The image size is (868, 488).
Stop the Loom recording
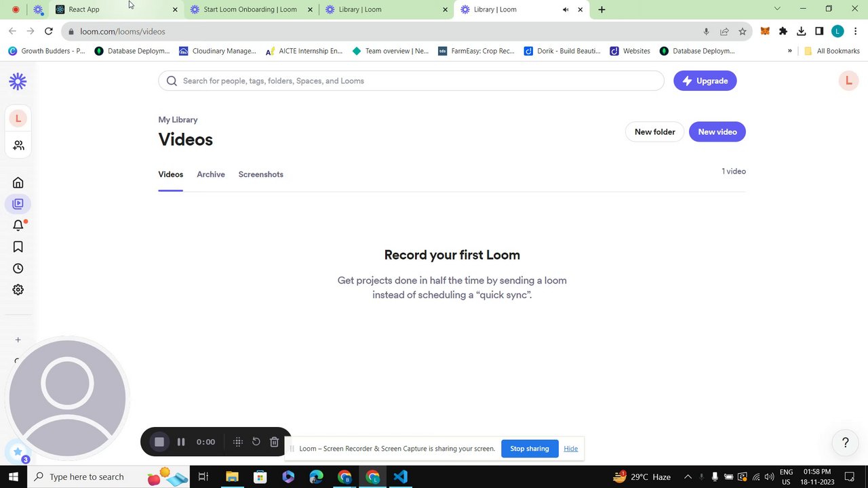159,442
